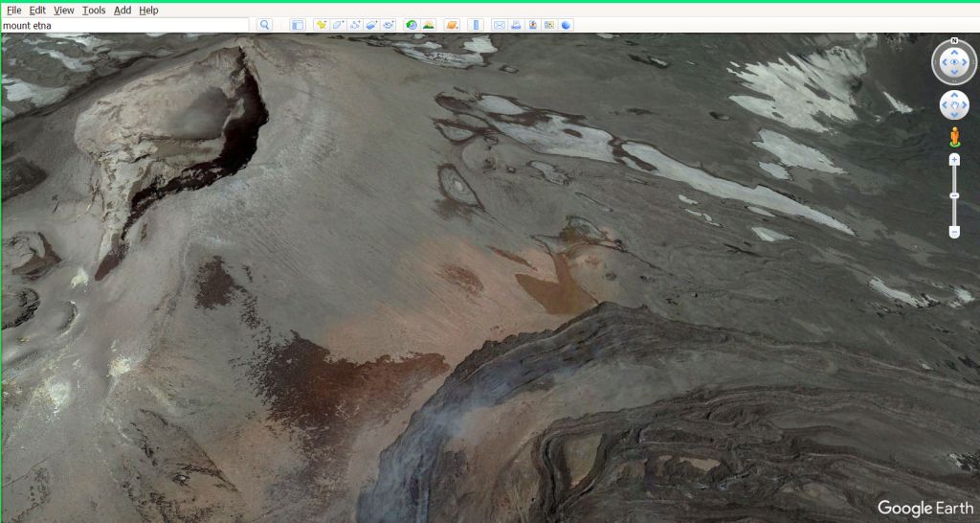Open the Tools menu
The image size is (980, 523).
[x=94, y=10]
